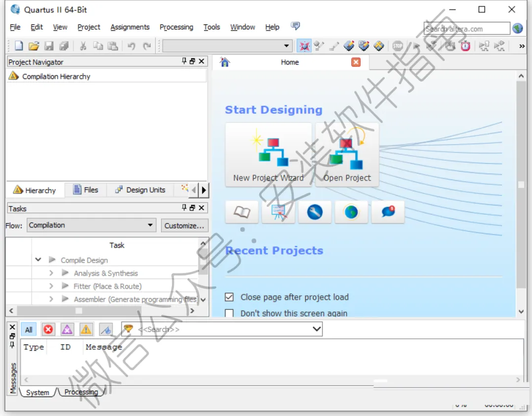
Task: Close the Tasks panel
Action: [201, 208]
